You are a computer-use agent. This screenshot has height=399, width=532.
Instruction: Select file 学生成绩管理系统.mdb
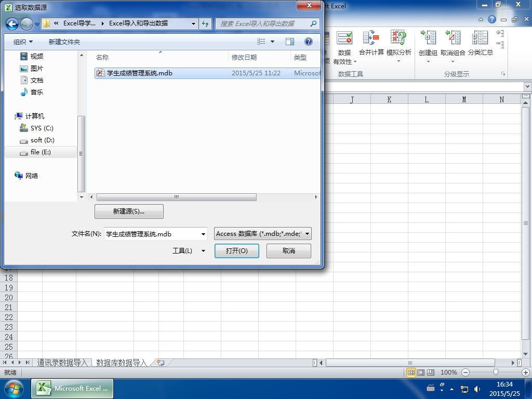(207, 73)
